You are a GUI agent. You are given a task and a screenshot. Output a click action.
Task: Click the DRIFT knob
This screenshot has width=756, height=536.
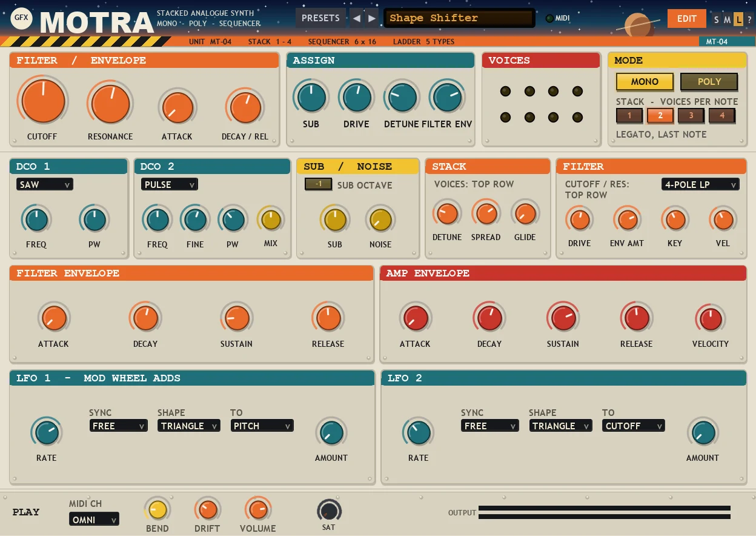point(207,509)
